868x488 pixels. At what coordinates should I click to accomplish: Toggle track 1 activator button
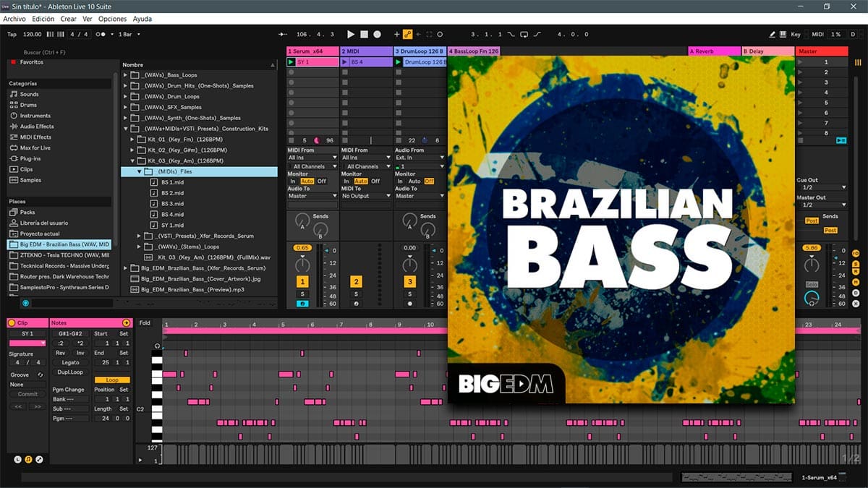tap(302, 282)
